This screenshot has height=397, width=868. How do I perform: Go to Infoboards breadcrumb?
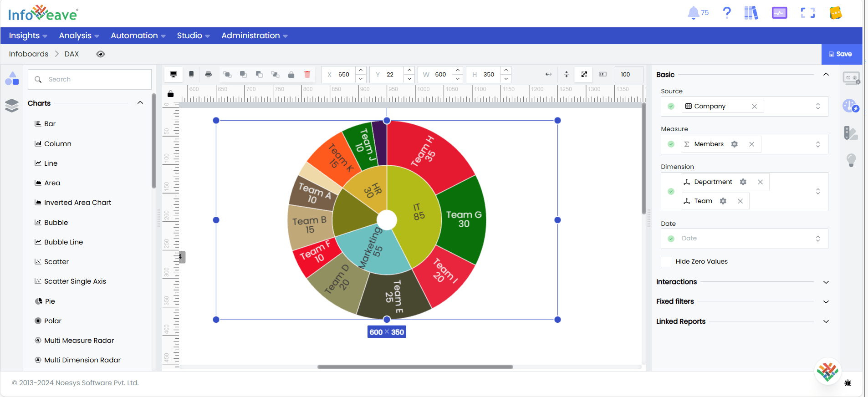[29, 54]
